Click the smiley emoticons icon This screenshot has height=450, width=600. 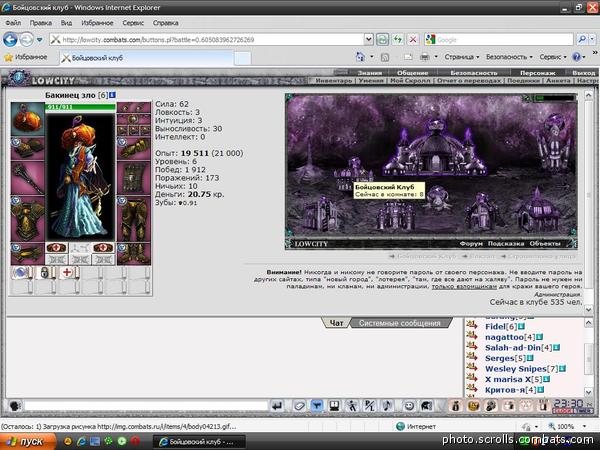(409, 406)
